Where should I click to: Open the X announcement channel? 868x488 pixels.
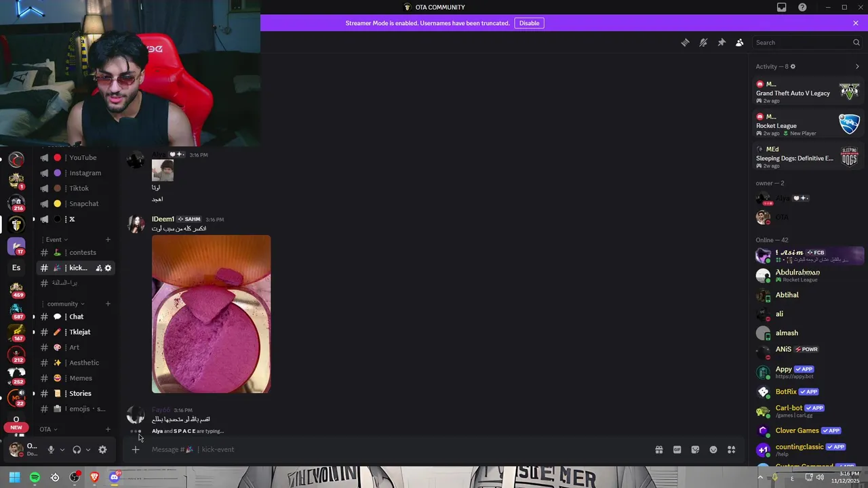(75, 219)
